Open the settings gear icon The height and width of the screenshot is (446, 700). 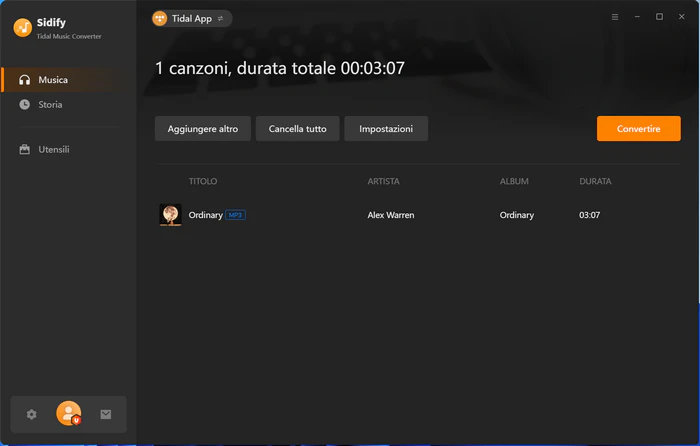click(x=32, y=414)
